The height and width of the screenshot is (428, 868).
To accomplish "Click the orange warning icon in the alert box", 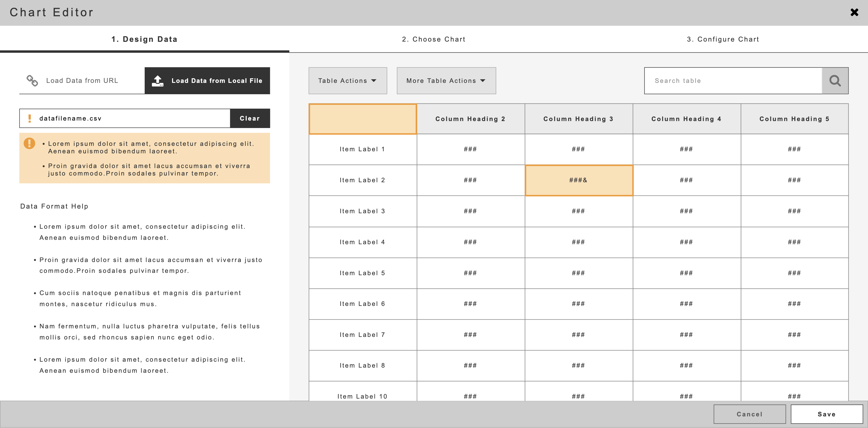I will 29,144.
